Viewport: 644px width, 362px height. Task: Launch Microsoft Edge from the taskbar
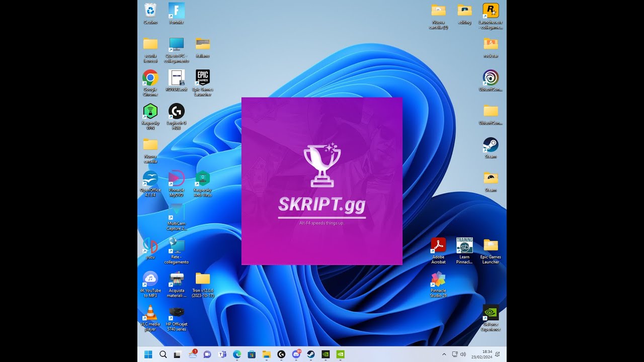tap(236, 354)
